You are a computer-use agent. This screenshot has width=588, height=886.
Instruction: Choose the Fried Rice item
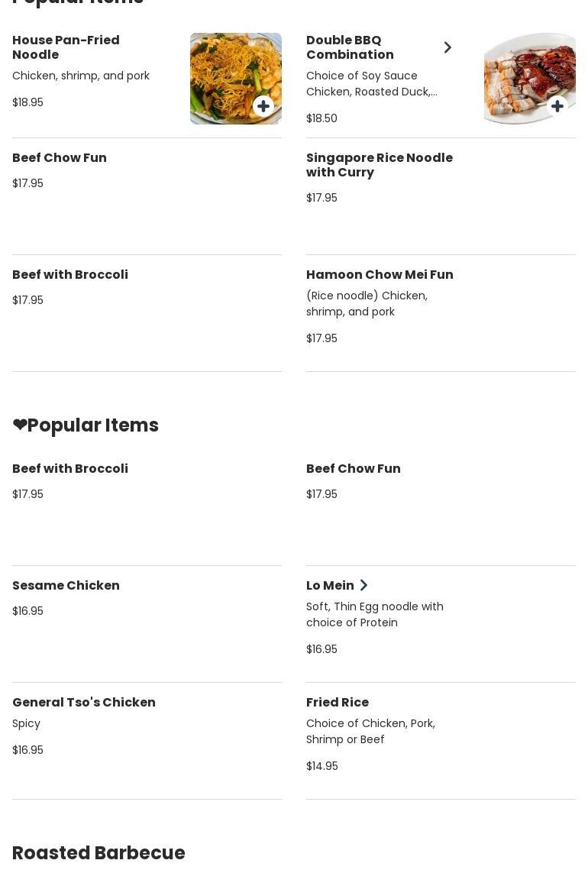tap(338, 703)
